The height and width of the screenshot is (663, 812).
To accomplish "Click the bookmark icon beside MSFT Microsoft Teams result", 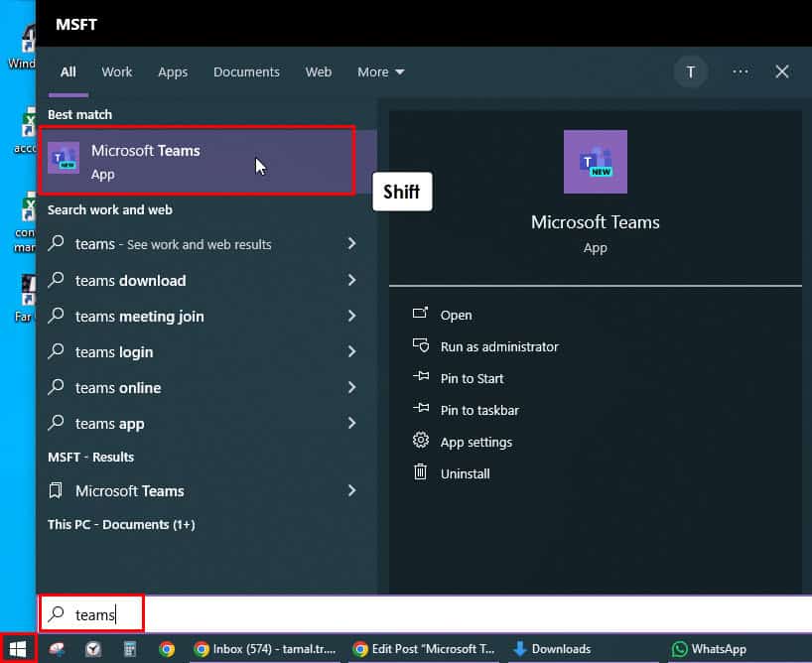I will pyautogui.click(x=56, y=490).
